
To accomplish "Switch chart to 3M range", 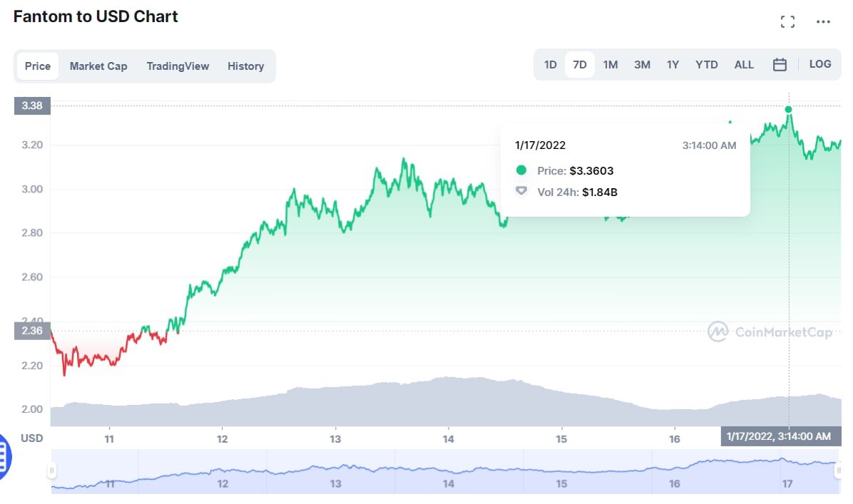I will (642, 65).
